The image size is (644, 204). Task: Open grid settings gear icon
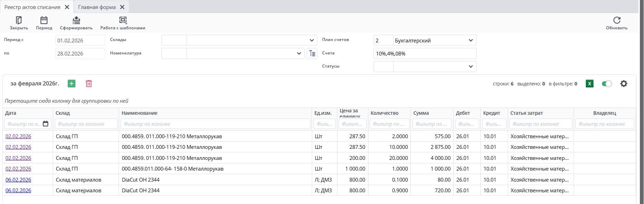coord(624,84)
